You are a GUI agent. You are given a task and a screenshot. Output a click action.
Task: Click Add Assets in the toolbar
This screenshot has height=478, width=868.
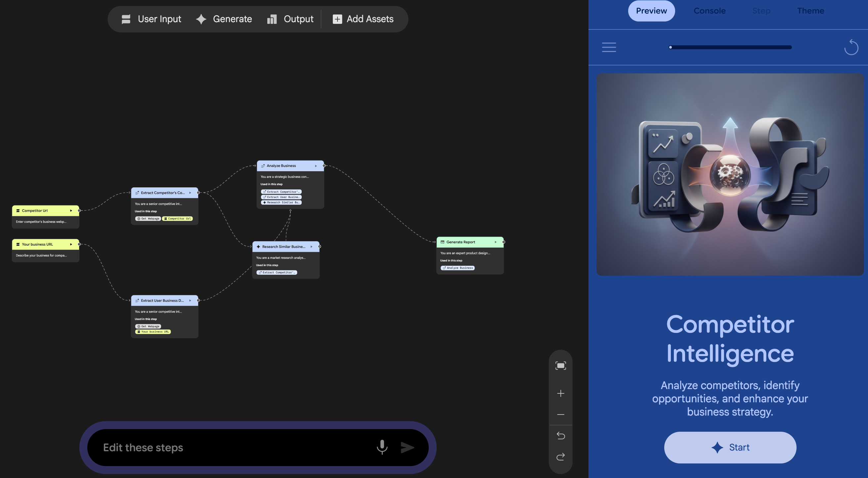point(363,19)
